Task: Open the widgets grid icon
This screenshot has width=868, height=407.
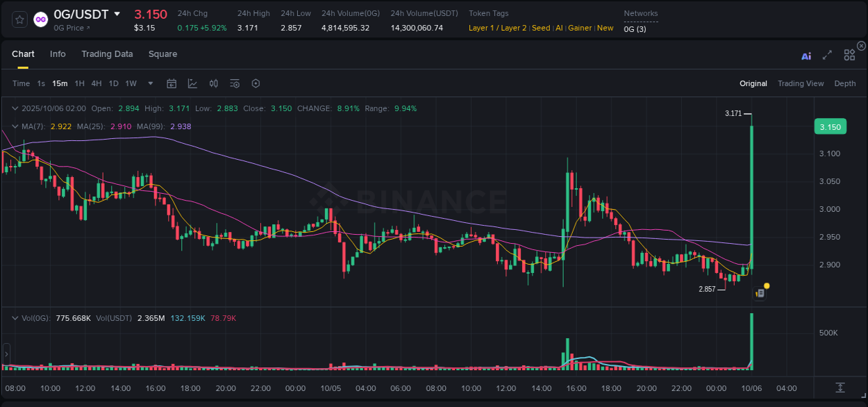Action: [849, 55]
